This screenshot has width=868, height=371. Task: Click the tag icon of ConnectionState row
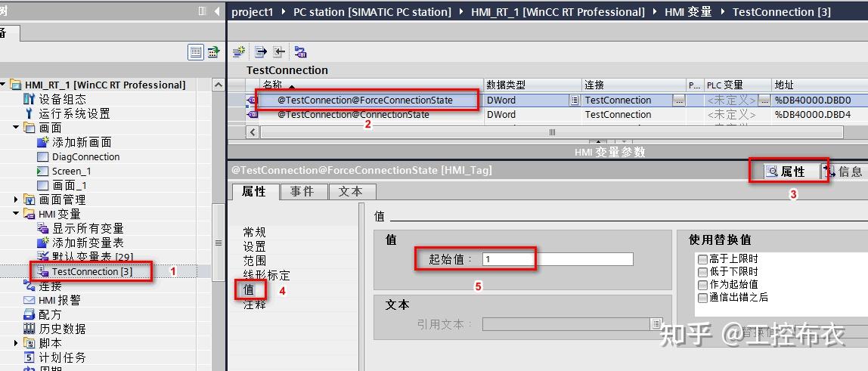[253, 114]
